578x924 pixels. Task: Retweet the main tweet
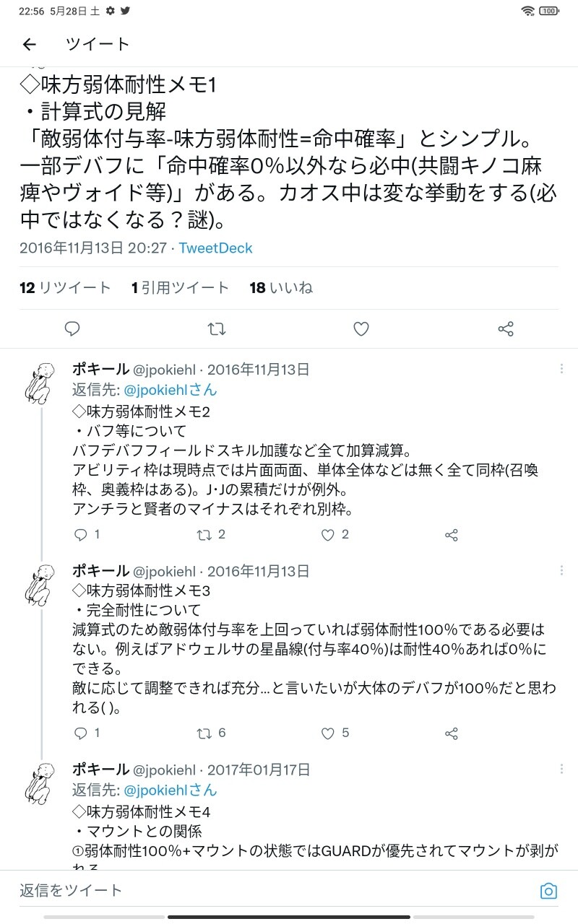[x=216, y=329]
